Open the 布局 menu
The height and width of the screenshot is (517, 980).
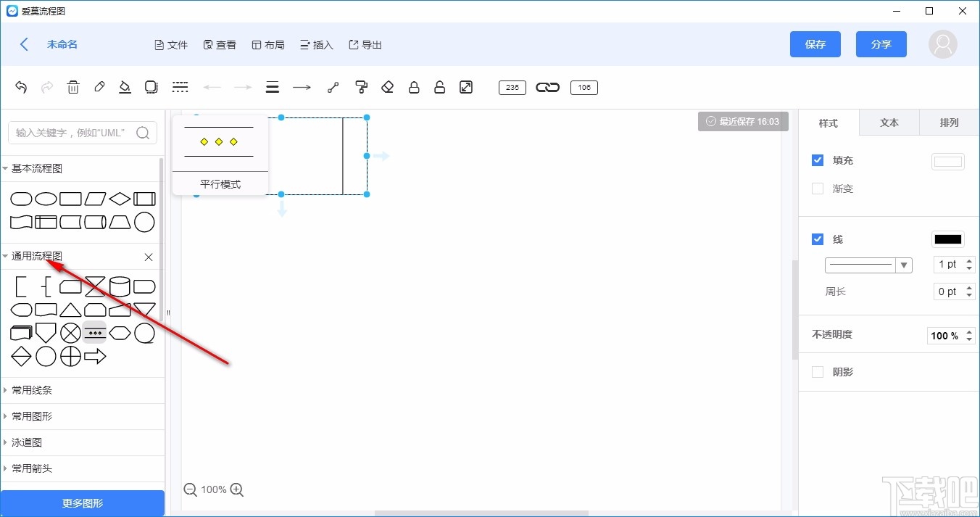(x=268, y=45)
